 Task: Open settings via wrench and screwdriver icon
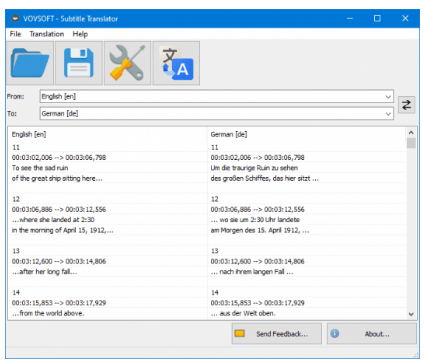point(127,63)
